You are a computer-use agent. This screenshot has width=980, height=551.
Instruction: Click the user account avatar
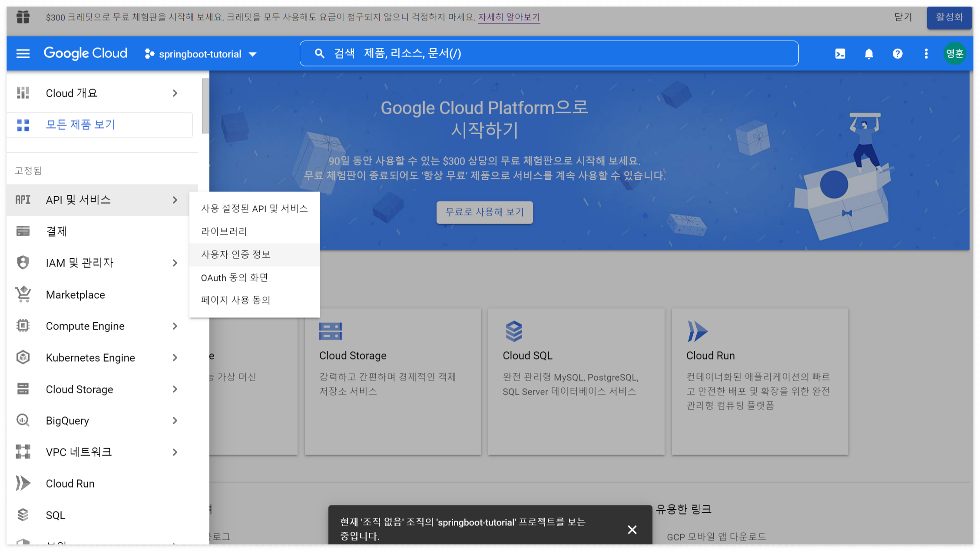point(954,53)
